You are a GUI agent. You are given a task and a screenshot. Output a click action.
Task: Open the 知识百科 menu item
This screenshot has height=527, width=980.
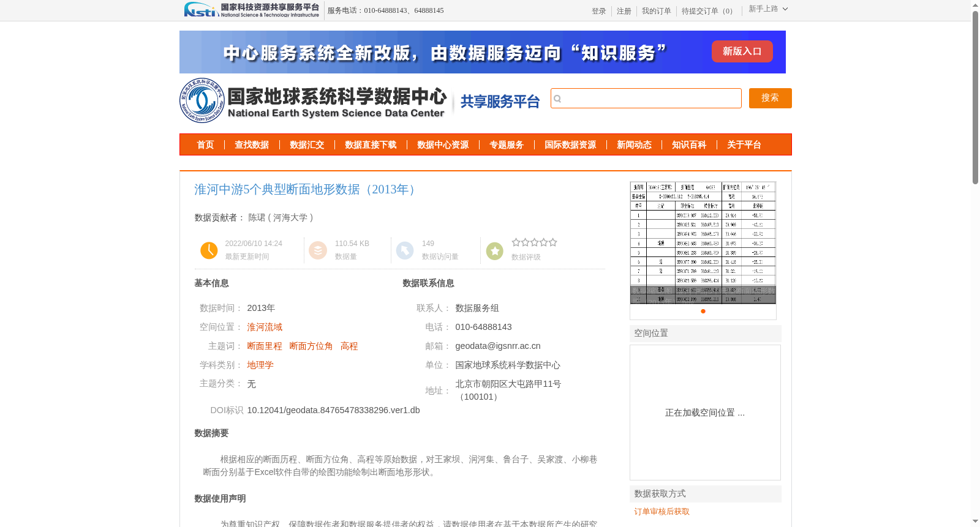(x=689, y=145)
